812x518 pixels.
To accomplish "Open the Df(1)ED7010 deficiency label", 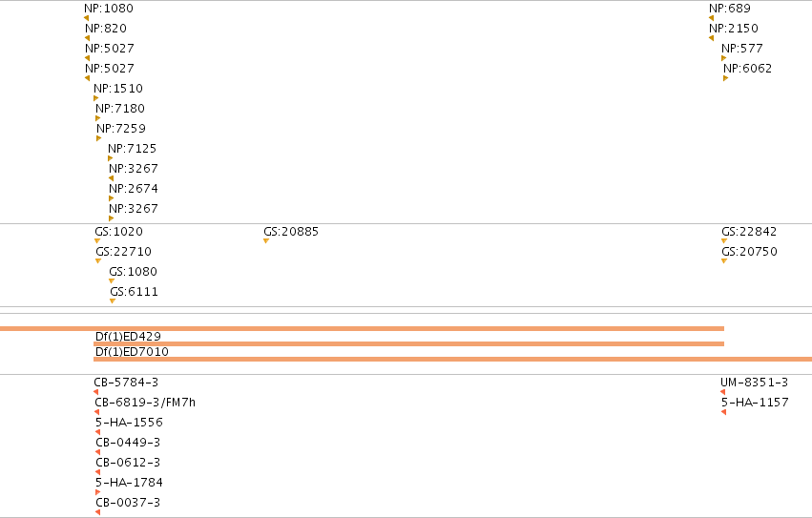I will click(x=132, y=352).
